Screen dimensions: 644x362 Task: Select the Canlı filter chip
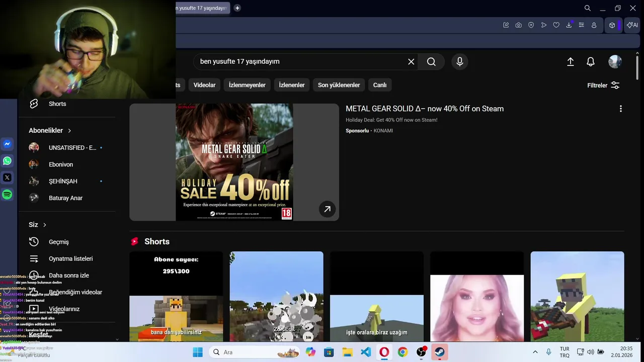[380, 85]
